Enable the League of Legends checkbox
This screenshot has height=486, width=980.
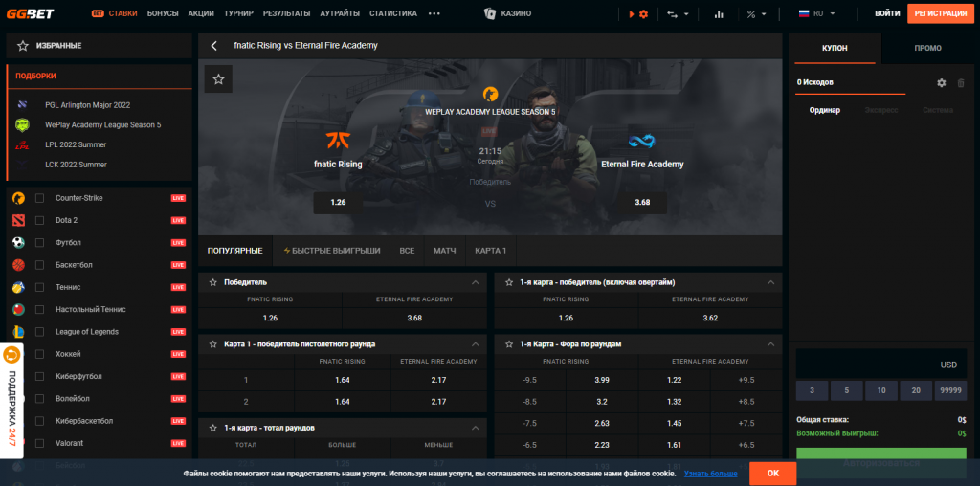[40, 332]
